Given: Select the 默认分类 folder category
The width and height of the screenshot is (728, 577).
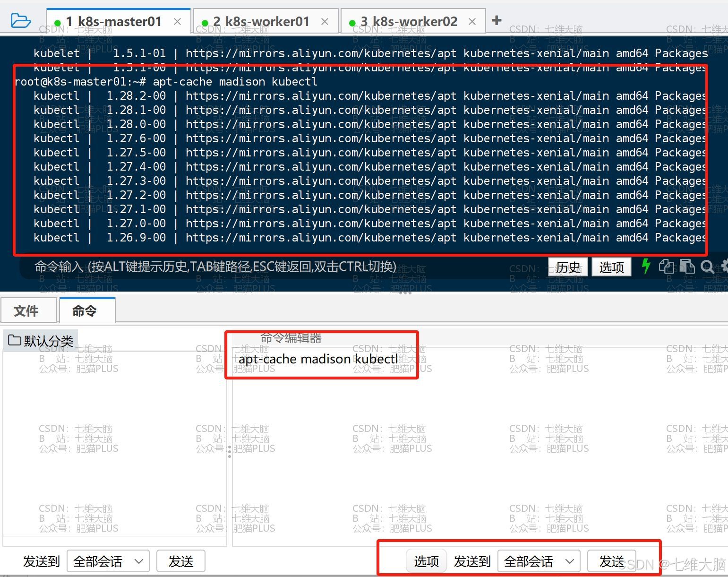Looking at the screenshot, I should [x=41, y=341].
